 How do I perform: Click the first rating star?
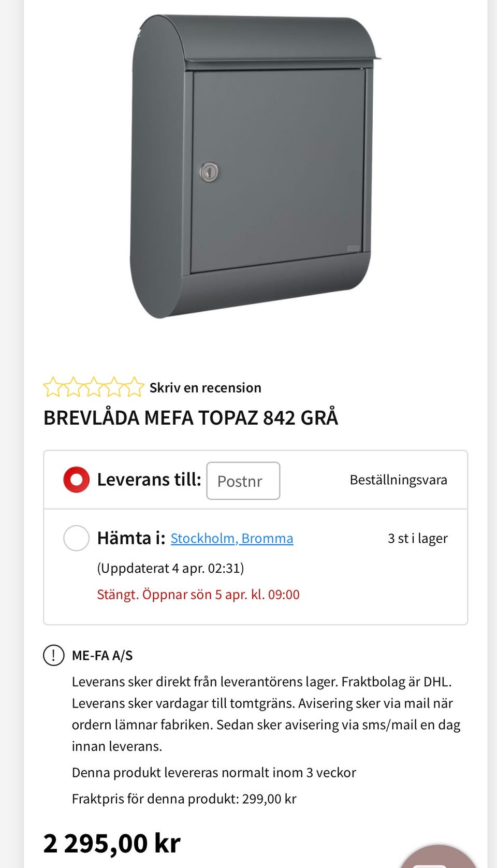(52, 387)
